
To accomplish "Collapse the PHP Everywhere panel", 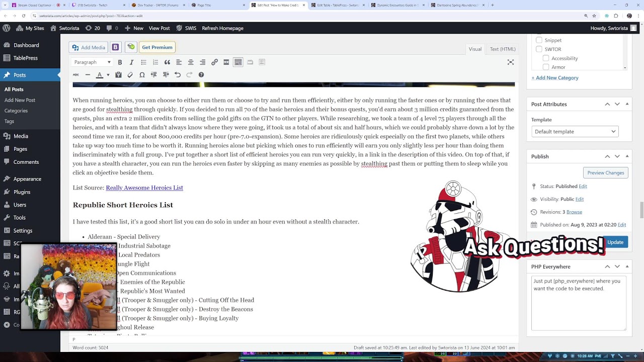I will 627,266.
